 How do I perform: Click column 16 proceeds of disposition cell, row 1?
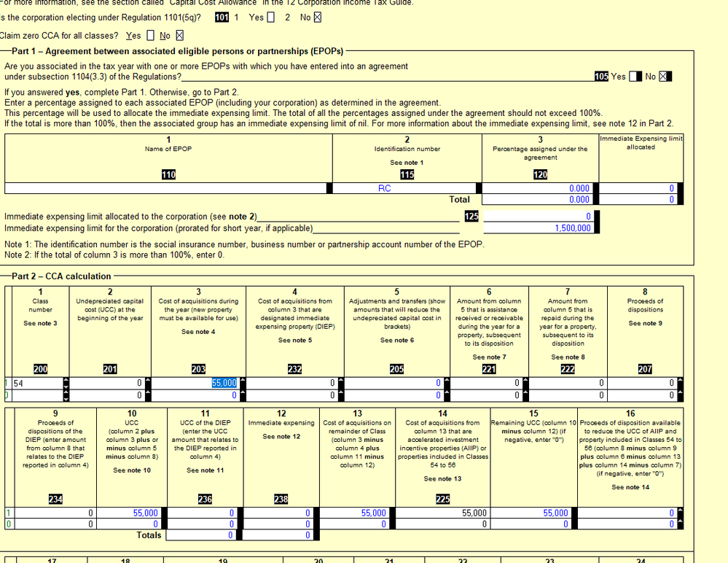[x=627, y=513]
